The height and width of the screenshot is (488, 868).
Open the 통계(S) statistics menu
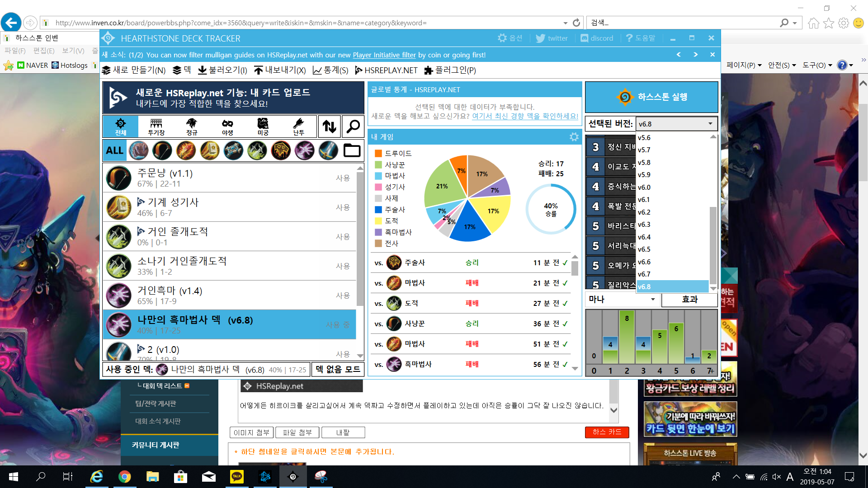(x=330, y=70)
